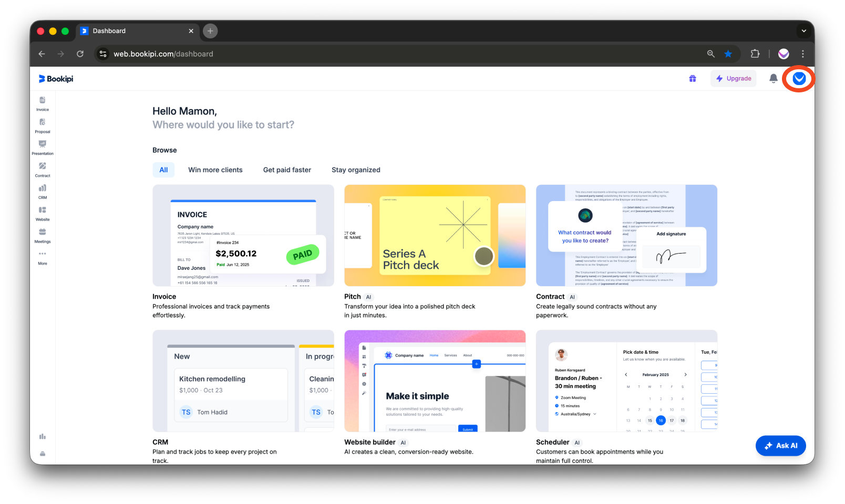Click the More icon in the sidebar

coord(42,257)
